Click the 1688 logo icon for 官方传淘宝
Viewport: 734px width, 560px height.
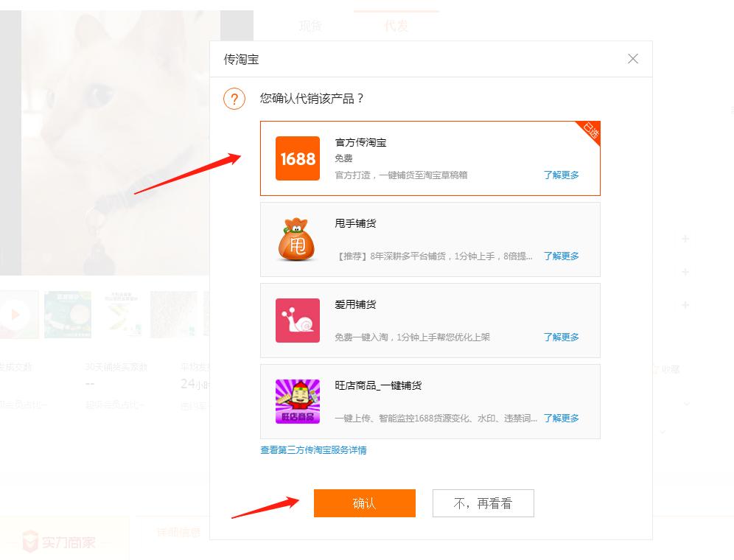pos(297,158)
